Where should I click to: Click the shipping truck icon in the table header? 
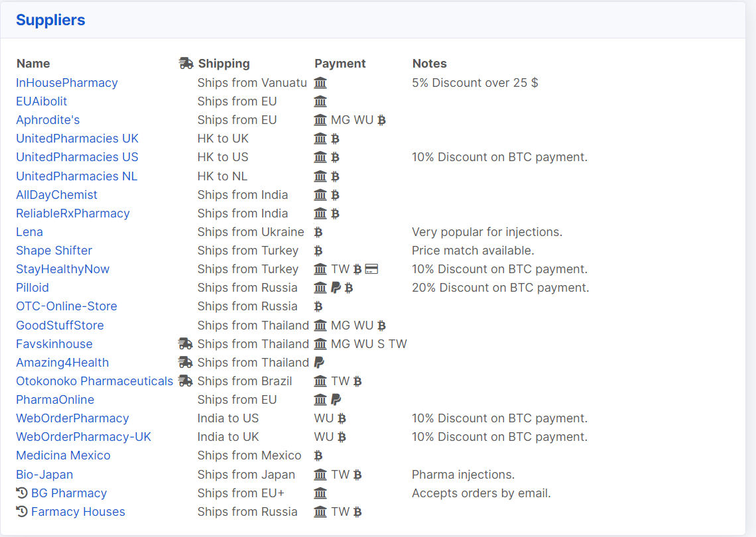click(186, 63)
